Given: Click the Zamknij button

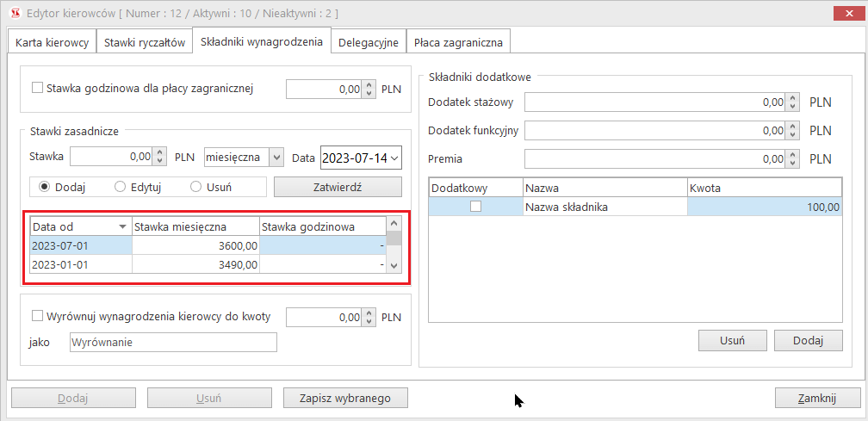Looking at the screenshot, I should point(816,398).
